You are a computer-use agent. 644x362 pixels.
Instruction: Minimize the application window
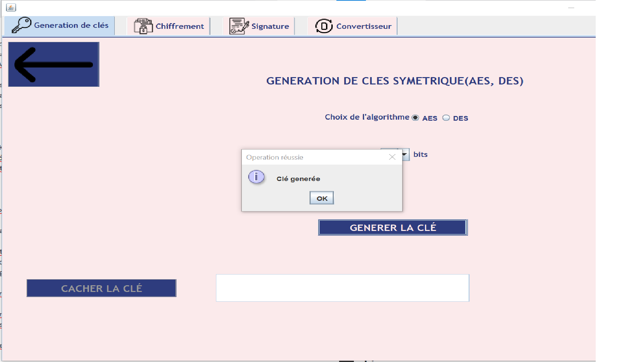[571, 7]
